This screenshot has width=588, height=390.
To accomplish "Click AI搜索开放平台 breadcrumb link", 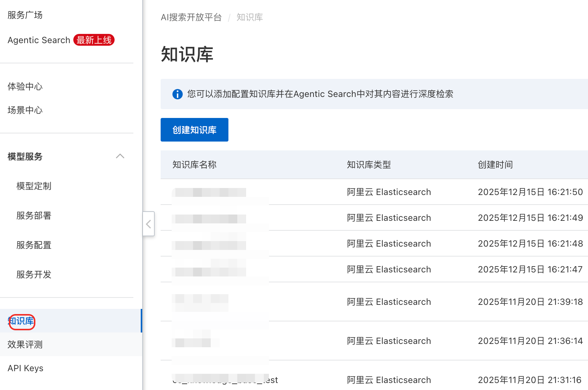I will [x=191, y=17].
